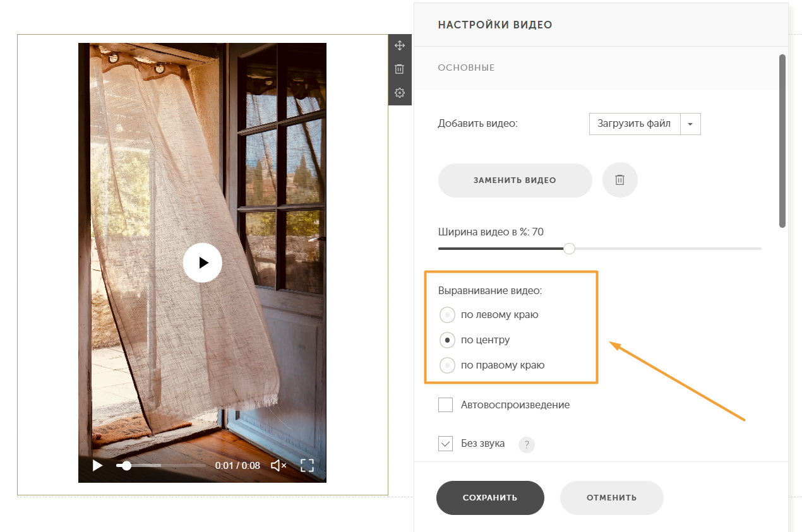Screen dimensions: 802x532
Task: Click the Ширина видео в %: 70 label
Action: point(491,232)
